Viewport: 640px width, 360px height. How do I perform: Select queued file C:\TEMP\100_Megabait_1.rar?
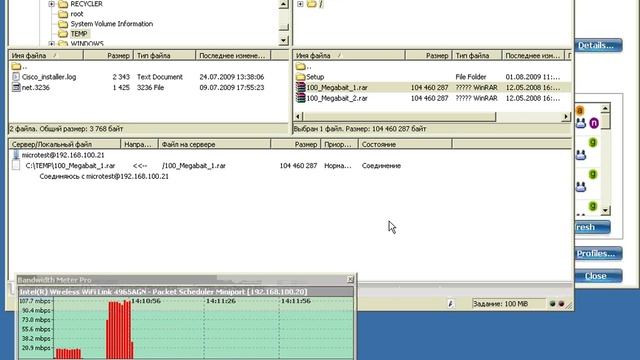tap(70, 166)
